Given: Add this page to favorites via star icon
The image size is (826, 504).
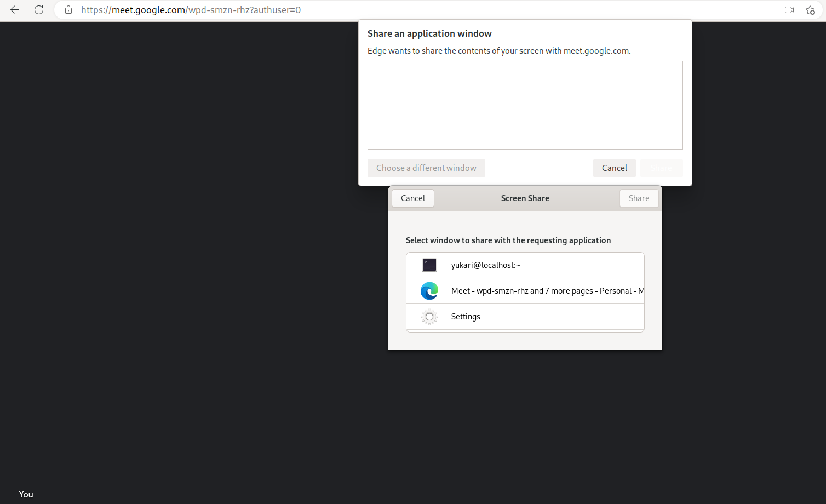Looking at the screenshot, I should pos(810,10).
